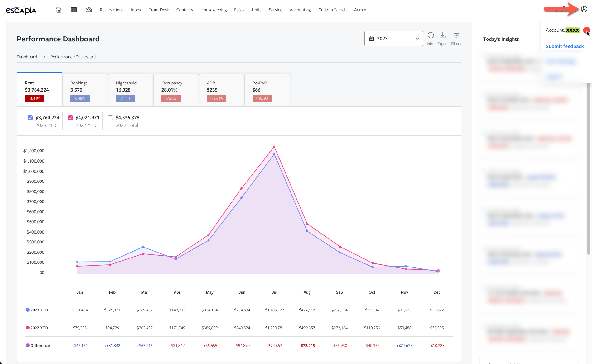Screen dimensions: 592x364
Task: Select the Nights sold tab
Action: point(130,90)
